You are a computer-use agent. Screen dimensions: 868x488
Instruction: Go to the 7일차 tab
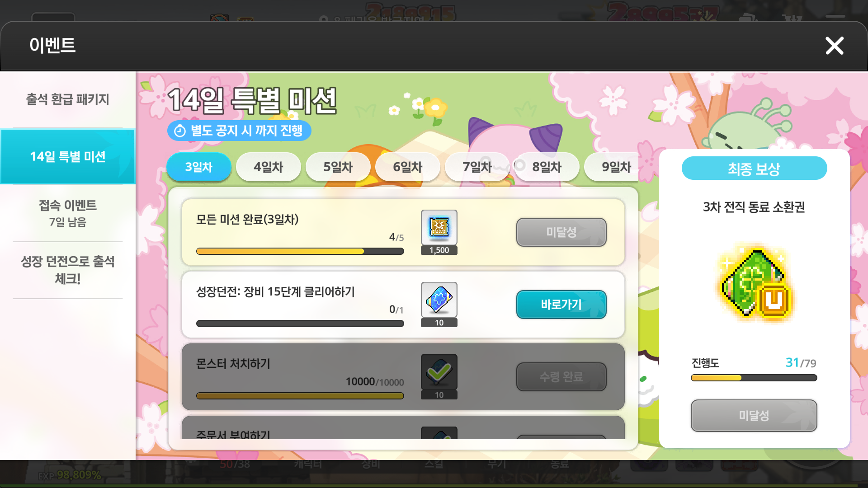(x=477, y=167)
